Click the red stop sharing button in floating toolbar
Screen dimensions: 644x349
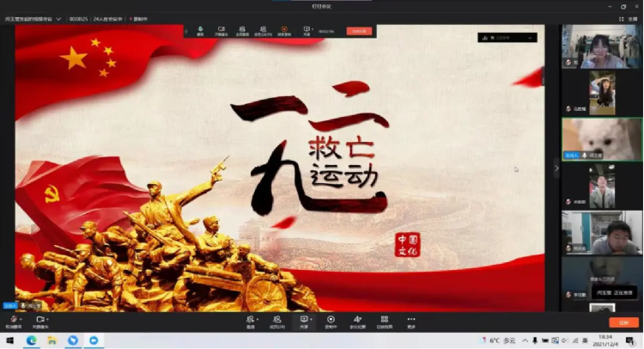[x=359, y=31]
